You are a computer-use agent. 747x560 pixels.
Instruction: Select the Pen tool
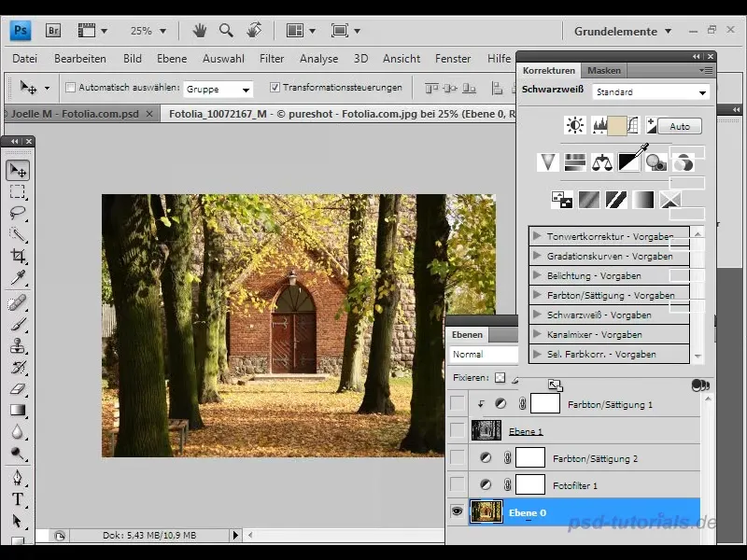click(x=18, y=477)
